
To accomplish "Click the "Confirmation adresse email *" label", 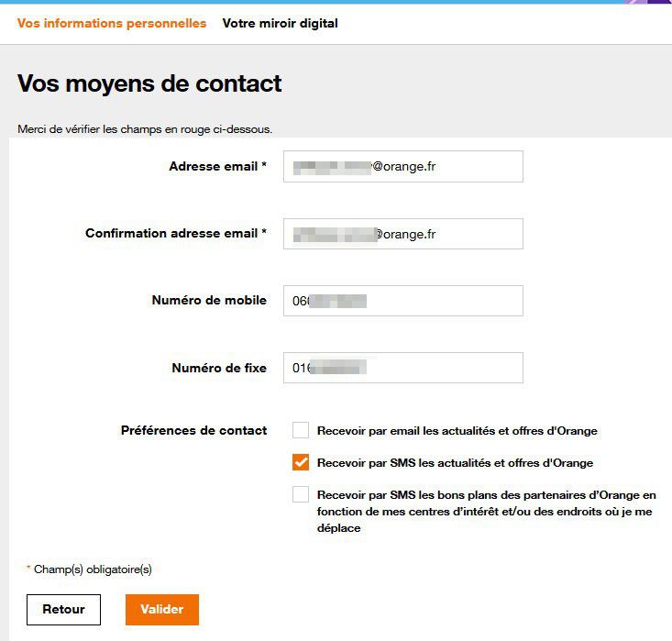I will (x=175, y=233).
